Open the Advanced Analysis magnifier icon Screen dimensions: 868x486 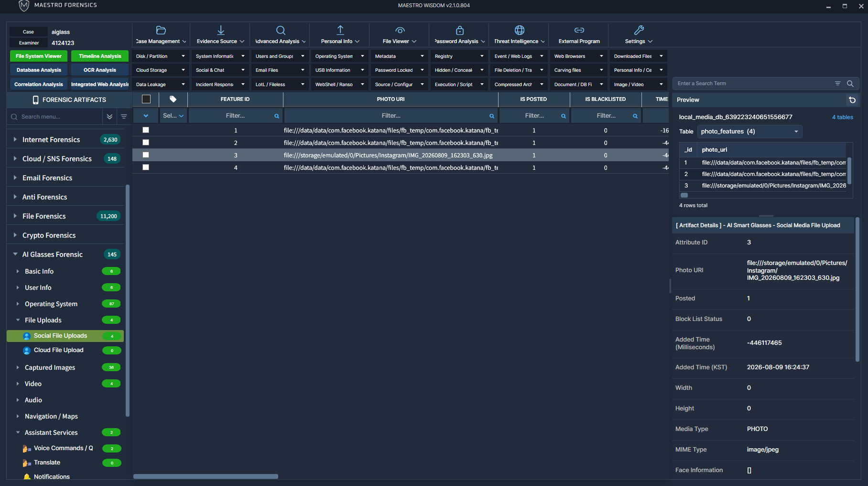tap(281, 30)
